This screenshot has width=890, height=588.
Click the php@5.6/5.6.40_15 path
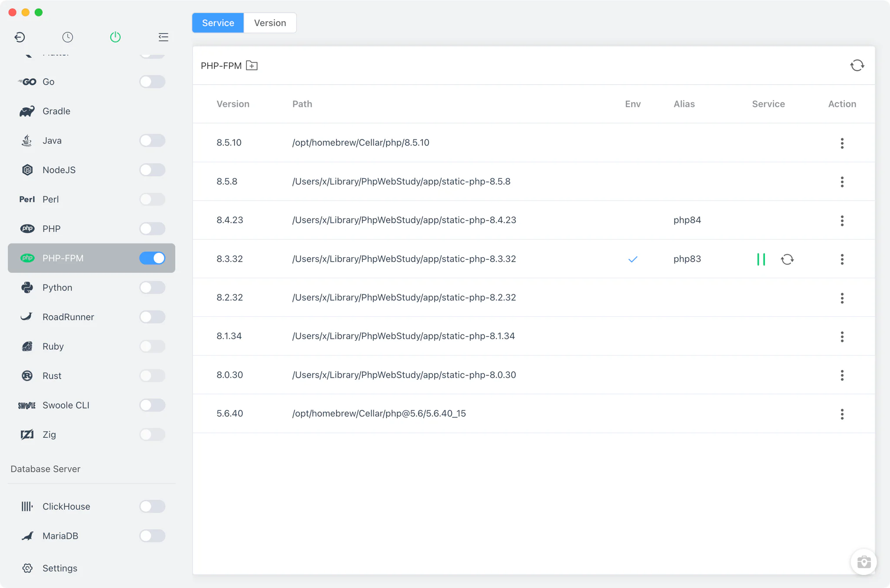[x=379, y=413]
